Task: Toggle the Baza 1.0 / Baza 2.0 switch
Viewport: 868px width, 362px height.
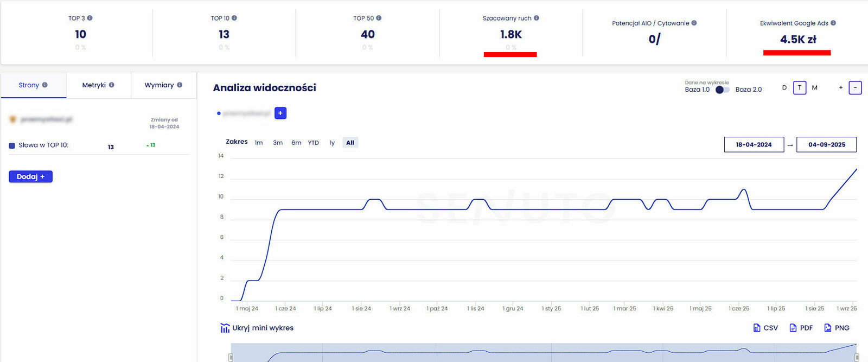Action: [722, 90]
